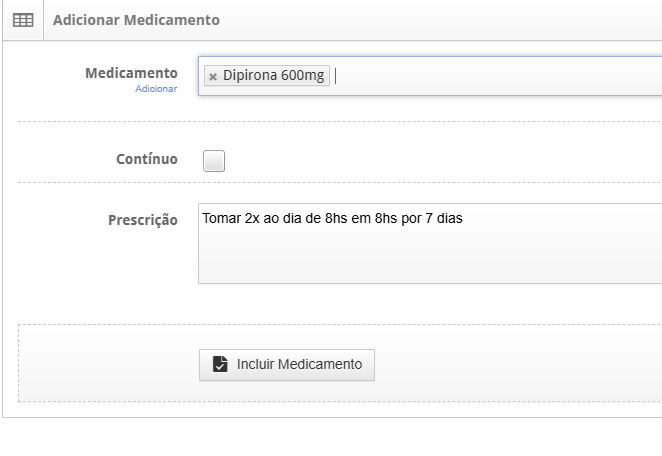Select the Dipirona 600mg tag text
This screenshot has height=456, width=662.
(274, 76)
